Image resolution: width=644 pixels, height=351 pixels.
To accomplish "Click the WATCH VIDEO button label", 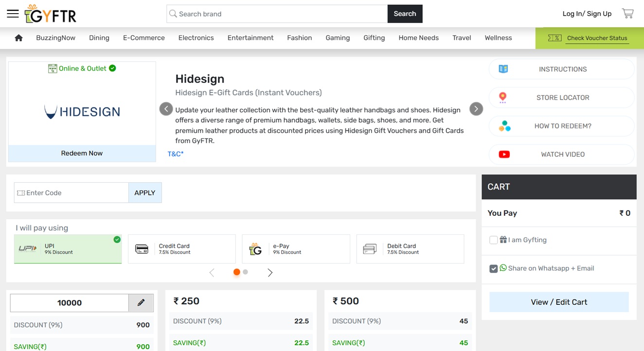I will point(563,155).
